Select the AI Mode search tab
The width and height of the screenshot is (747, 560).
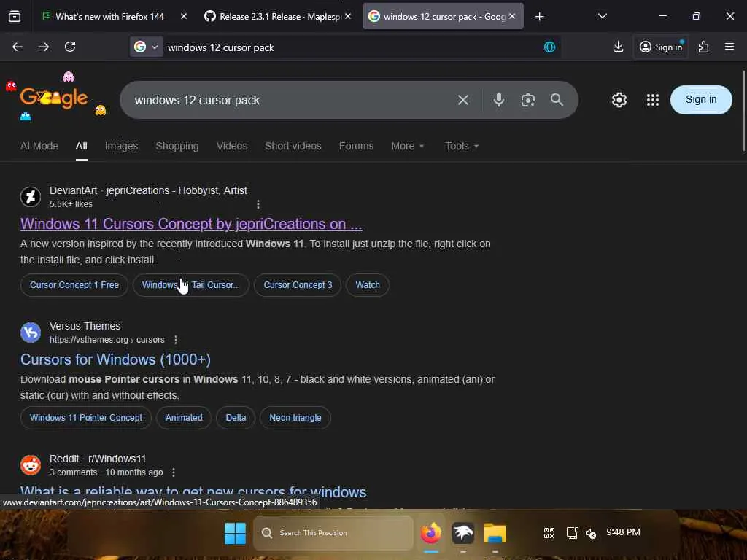click(39, 146)
